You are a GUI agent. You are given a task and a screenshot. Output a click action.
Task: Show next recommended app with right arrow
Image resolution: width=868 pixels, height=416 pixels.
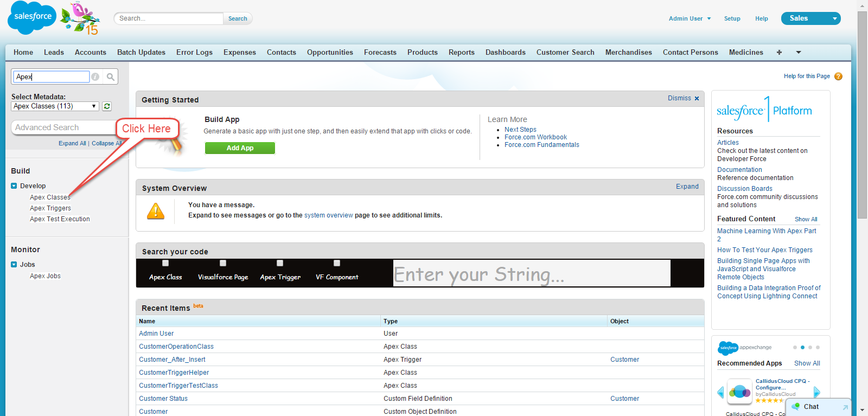click(x=816, y=392)
